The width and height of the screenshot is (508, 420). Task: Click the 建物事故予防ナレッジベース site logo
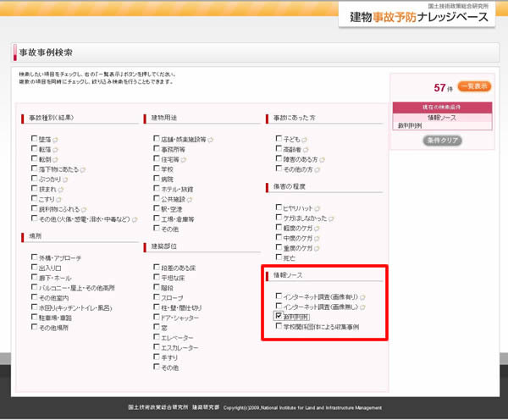click(418, 17)
